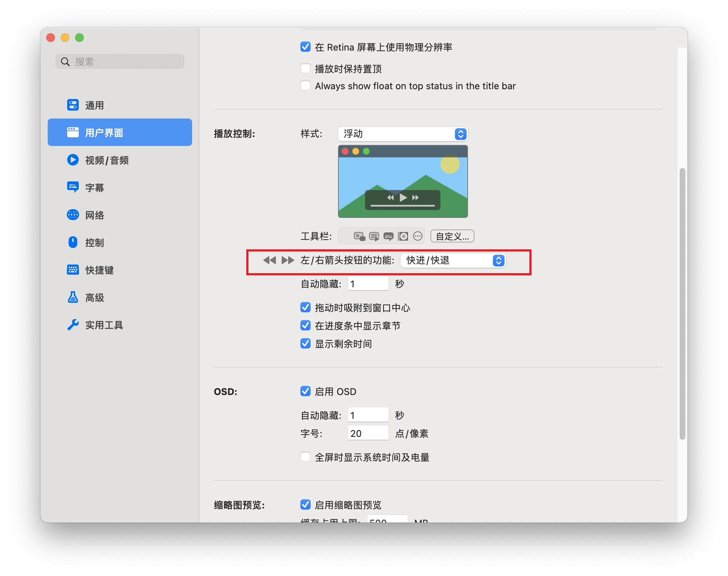Click the 实用工具 wrench icon in sidebar
This screenshot has height=576, width=728.
tap(73, 325)
